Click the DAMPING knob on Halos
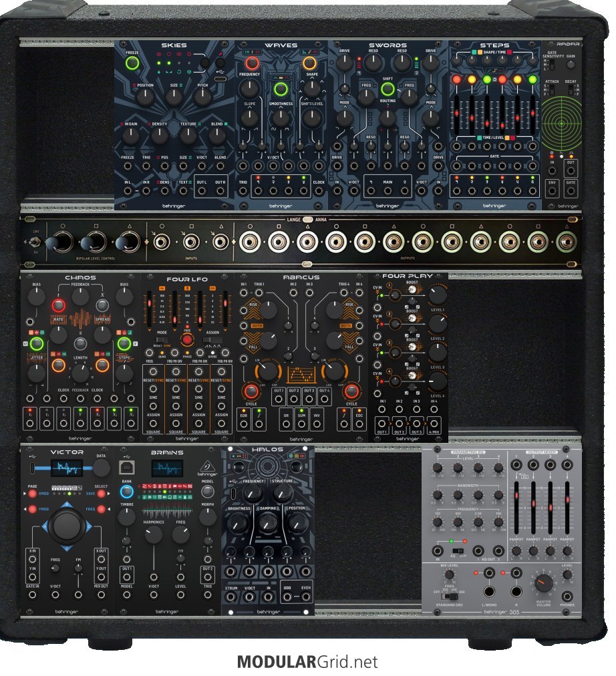This screenshot has width=616, height=676. (x=268, y=523)
